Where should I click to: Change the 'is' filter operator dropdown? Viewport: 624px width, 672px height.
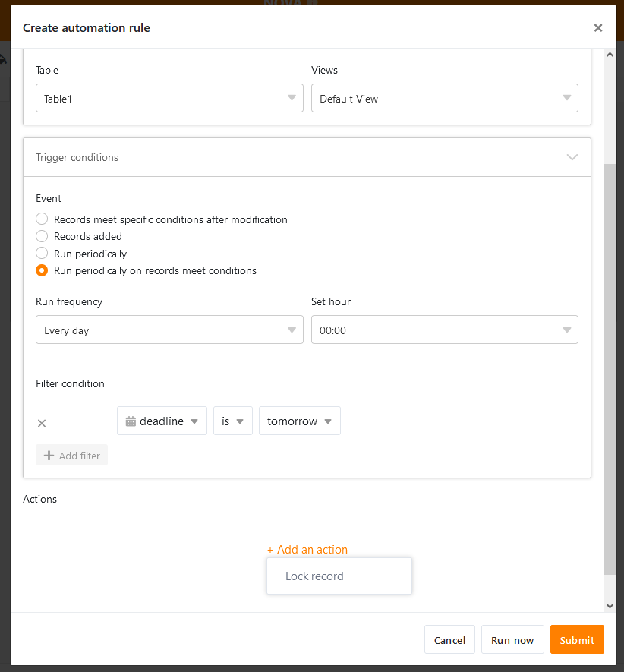pos(232,421)
